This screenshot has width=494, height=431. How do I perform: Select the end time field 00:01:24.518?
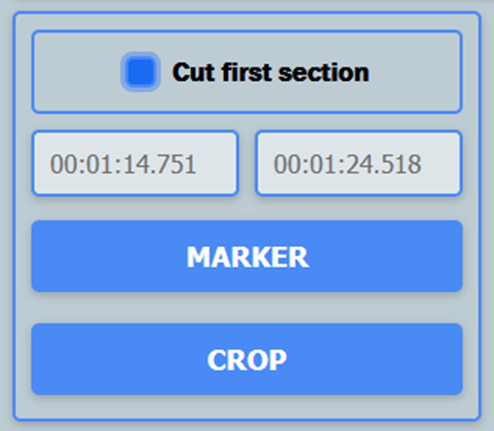click(359, 163)
